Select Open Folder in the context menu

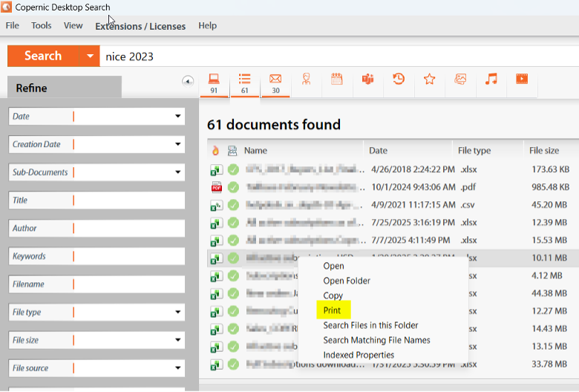pos(347,281)
